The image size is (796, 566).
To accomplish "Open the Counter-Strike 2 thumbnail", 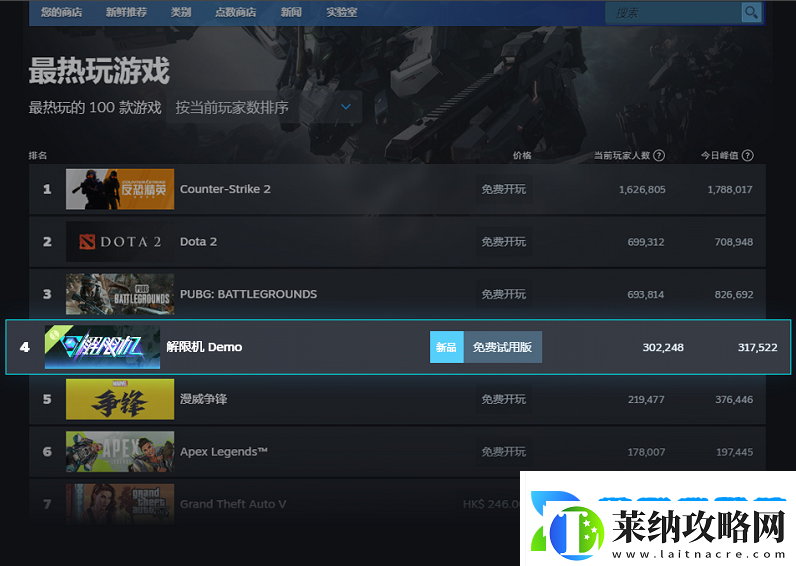I will click(120, 189).
